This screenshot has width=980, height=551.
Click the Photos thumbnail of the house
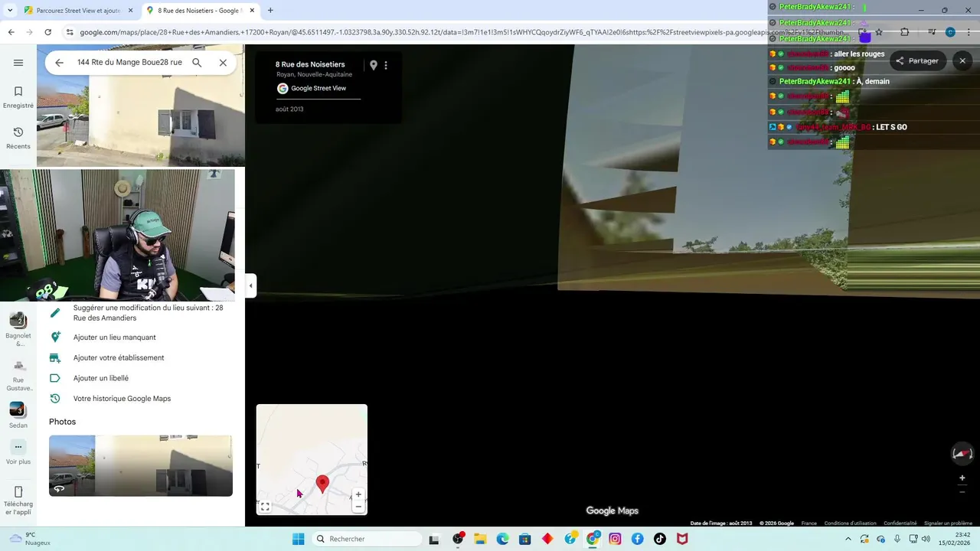click(x=141, y=465)
